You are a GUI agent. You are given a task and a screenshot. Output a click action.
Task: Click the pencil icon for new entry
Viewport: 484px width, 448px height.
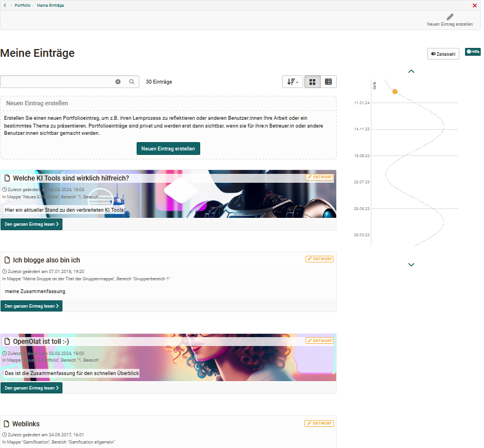coord(449,17)
